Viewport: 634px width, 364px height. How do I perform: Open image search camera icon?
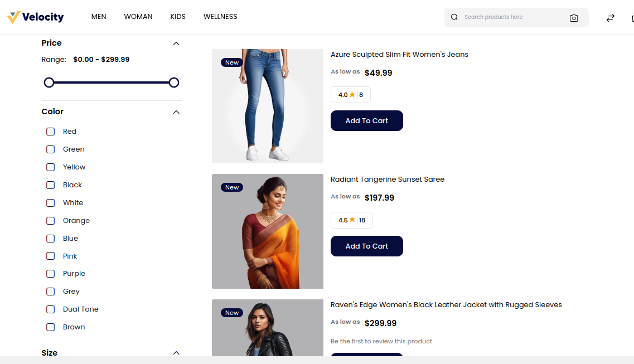(574, 18)
